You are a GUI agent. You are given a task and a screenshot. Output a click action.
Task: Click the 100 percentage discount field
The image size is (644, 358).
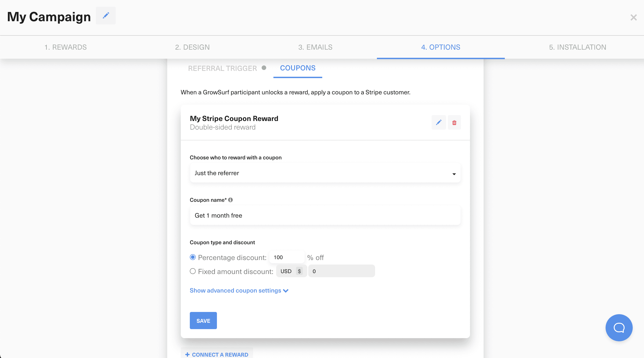(x=287, y=257)
